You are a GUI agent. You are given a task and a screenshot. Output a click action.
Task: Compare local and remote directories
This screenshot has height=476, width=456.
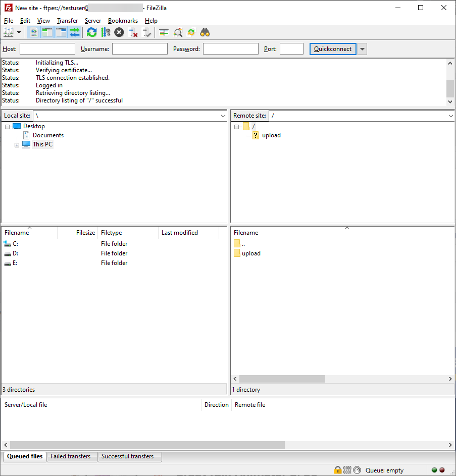pos(178,32)
